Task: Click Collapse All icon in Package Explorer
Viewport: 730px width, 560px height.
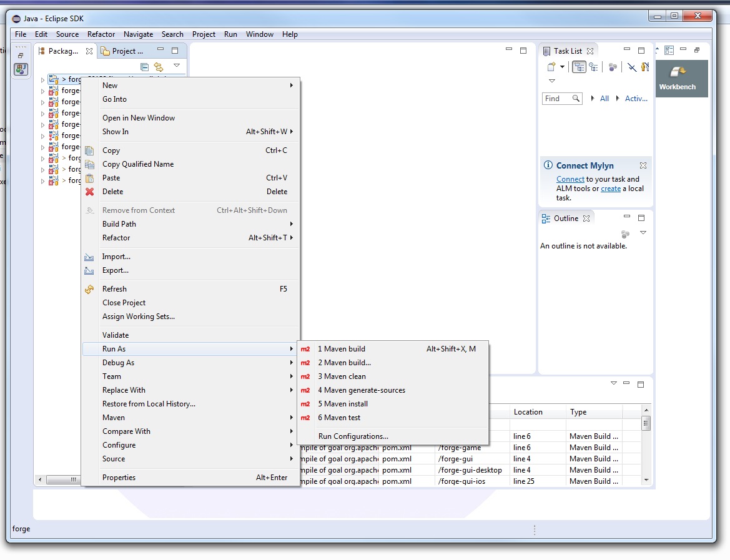Action: [145, 67]
